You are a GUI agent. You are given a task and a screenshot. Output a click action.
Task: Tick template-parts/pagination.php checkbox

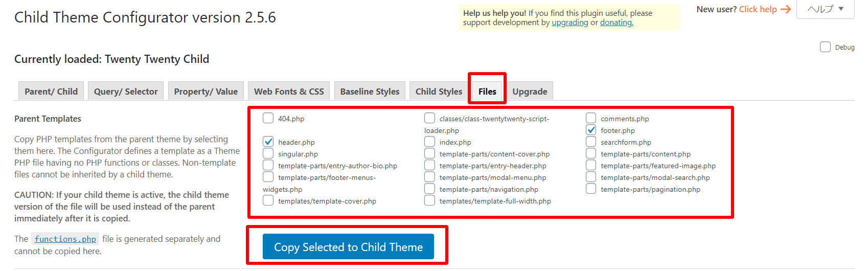[591, 189]
